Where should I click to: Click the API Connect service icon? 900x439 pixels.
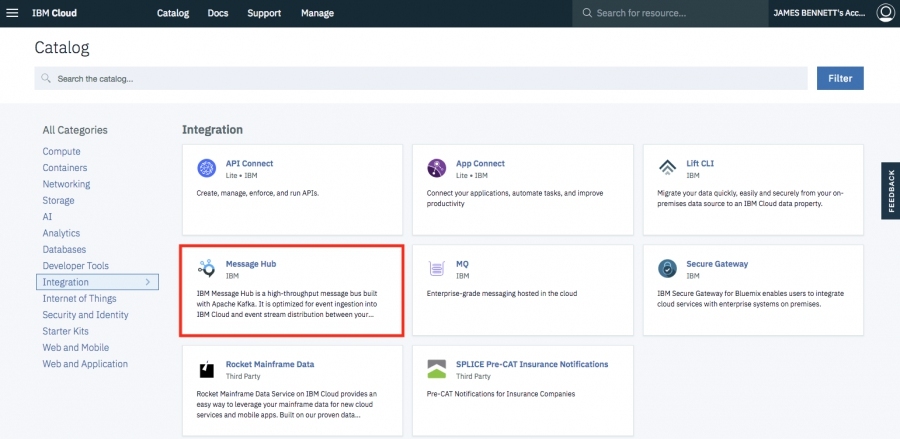[x=206, y=168]
